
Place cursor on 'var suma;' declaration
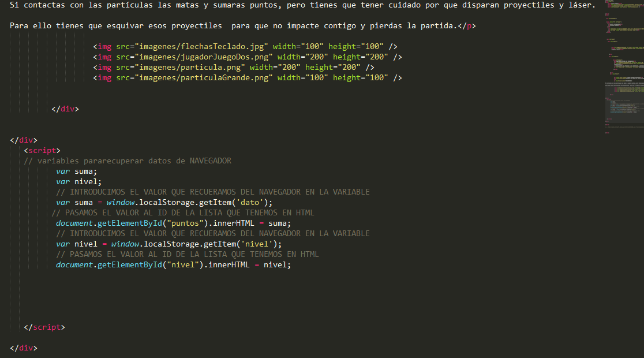(x=77, y=171)
